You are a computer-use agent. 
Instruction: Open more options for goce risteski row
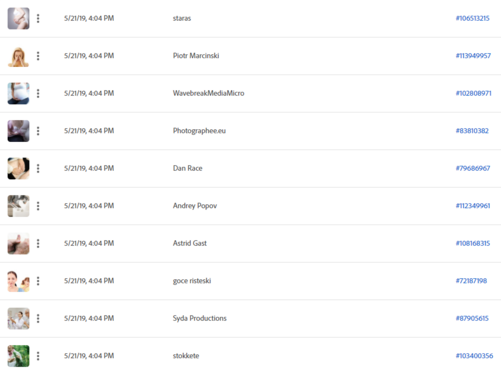coord(38,281)
